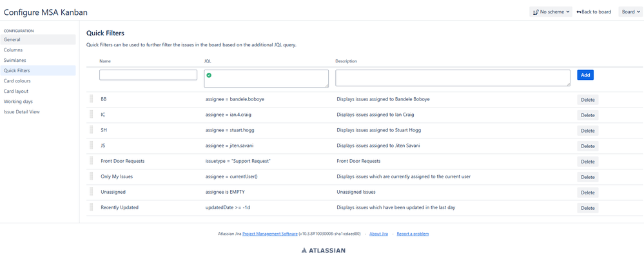Image resolution: width=644 pixels, height=264 pixels.
Task: Click Back to board button
Action: click(x=594, y=12)
